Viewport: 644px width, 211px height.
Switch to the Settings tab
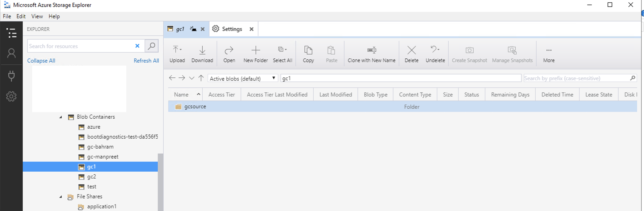click(232, 29)
